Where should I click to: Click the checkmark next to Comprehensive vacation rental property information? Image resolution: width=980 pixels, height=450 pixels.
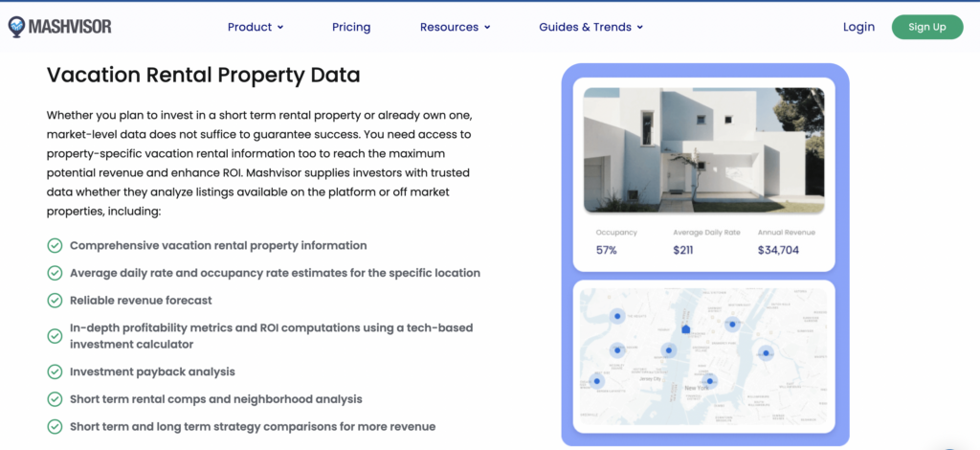(x=55, y=246)
